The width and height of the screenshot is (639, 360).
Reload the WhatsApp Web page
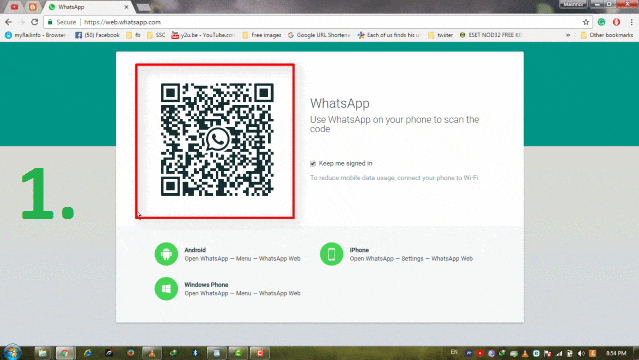(x=35, y=22)
